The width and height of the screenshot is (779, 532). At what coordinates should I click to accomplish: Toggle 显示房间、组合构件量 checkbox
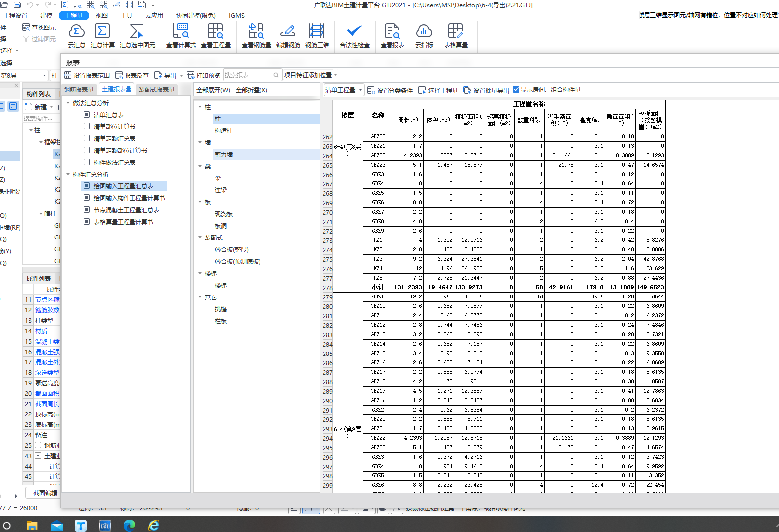[x=516, y=89]
